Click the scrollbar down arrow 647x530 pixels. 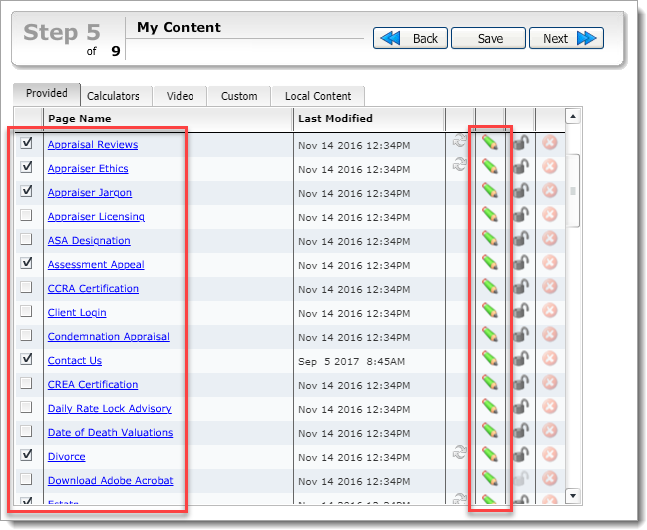573,495
